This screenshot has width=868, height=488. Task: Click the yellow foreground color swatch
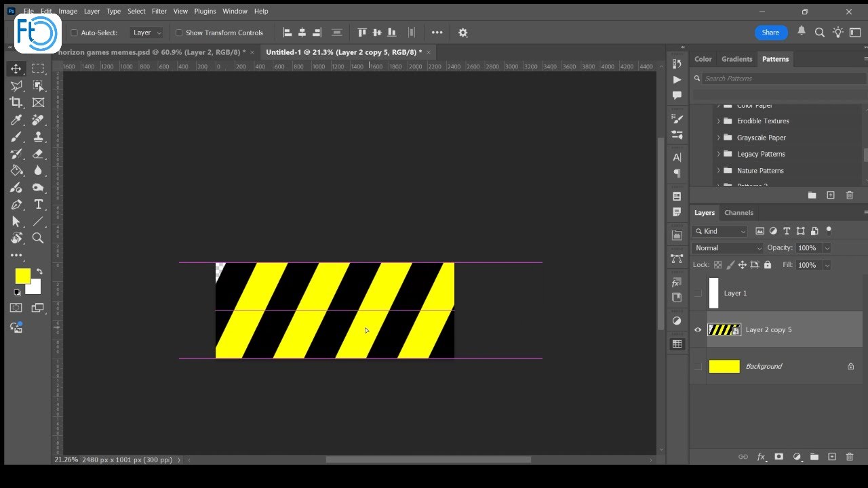[22, 275]
